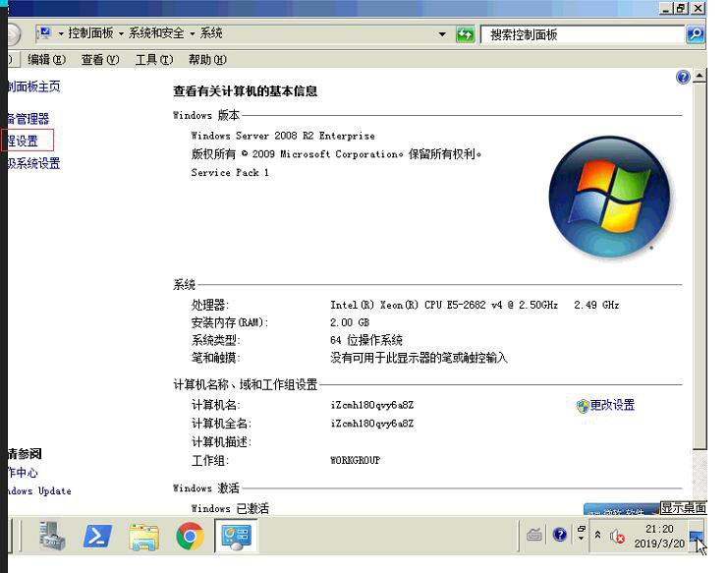Expand dropdown arrow after 控制面板 breadcrumb
728x573 pixels.
tap(121, 33)
